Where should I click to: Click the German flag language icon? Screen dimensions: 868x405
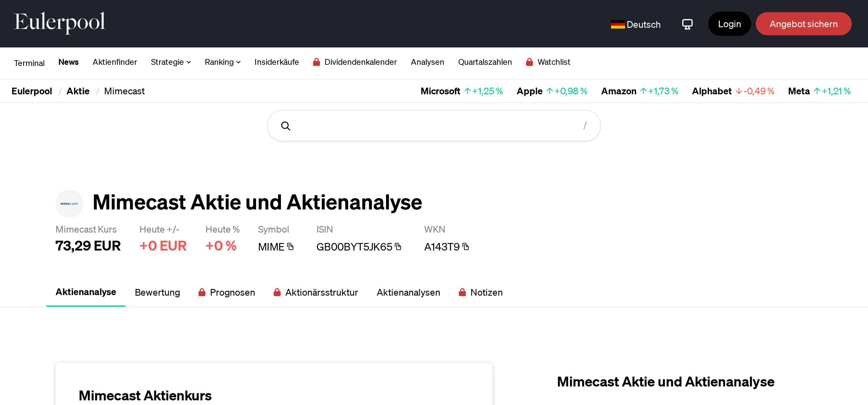(618, 24)
